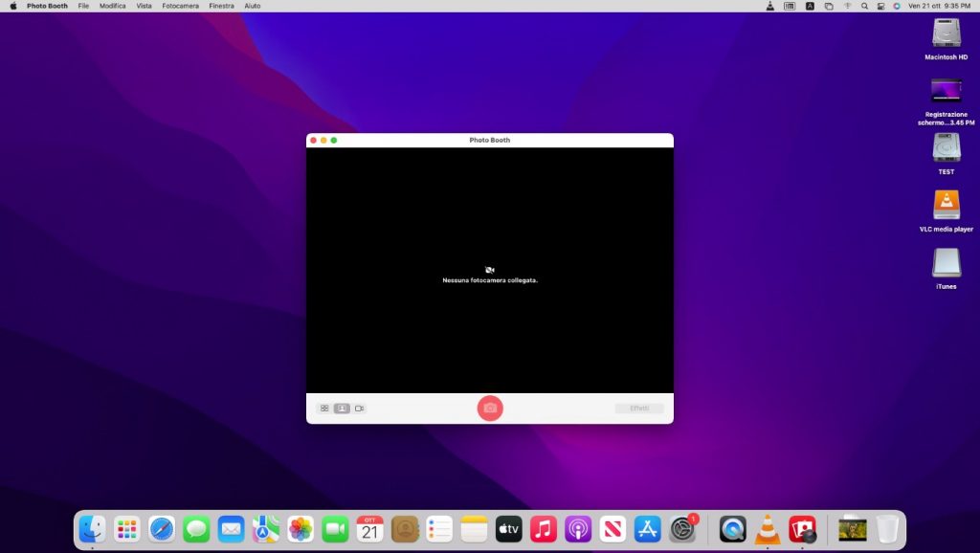Viewport: 980px width, 553px height.
Task: Open FaceTime from the Dock
Action: point(335,529)
